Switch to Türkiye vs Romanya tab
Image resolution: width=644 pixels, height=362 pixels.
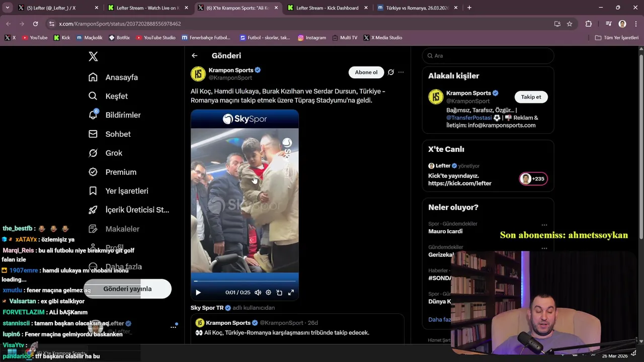417,8
